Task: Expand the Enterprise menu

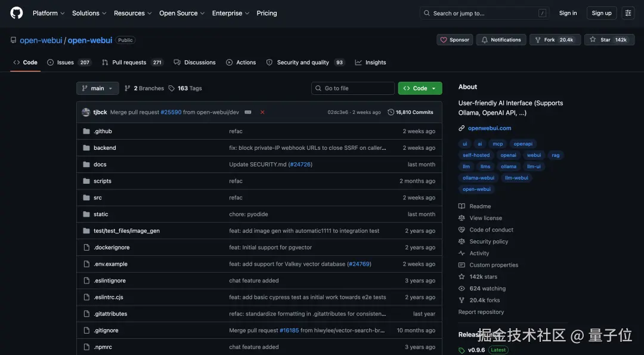Action: (230, 13)
